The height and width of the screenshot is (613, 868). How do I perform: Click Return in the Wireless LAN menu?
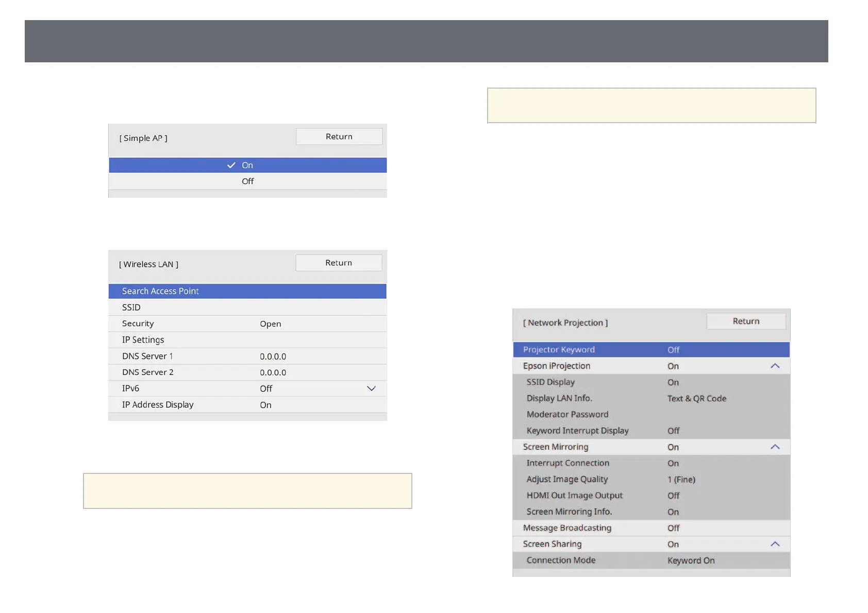(338, 263)
